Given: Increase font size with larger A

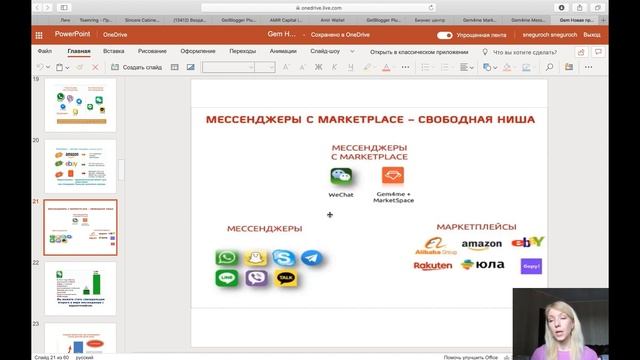Looking at the screenshot, I should (x=286, y=67).
